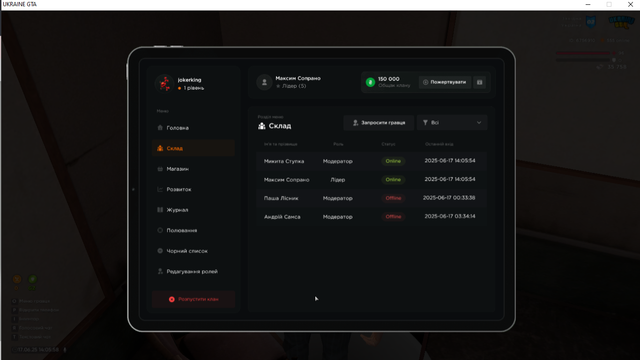This screenshot has height=360, width=640.
Task: Click the Пожертвувати button
Action: (444, 82)
